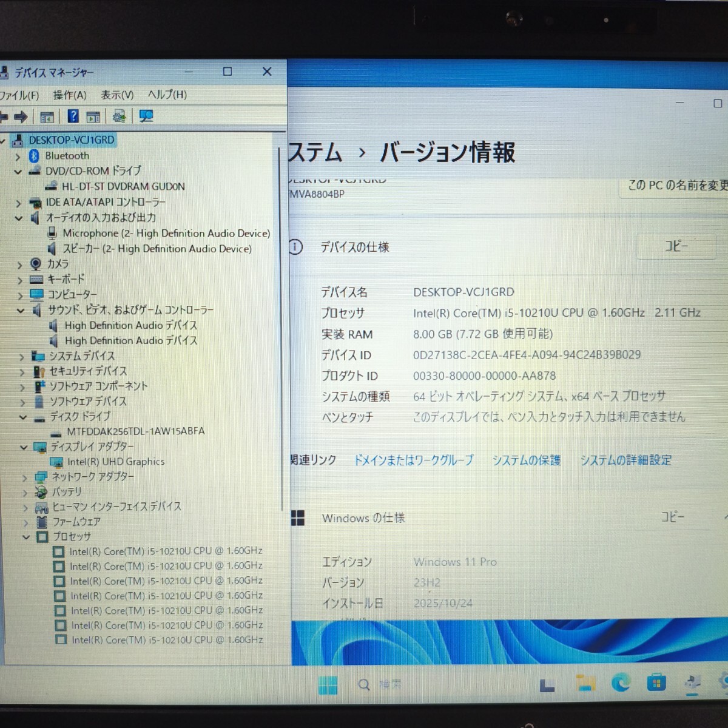Launch Microsoft Edge from the taskbar
The image size is (728, 728).
coord(621,683)
